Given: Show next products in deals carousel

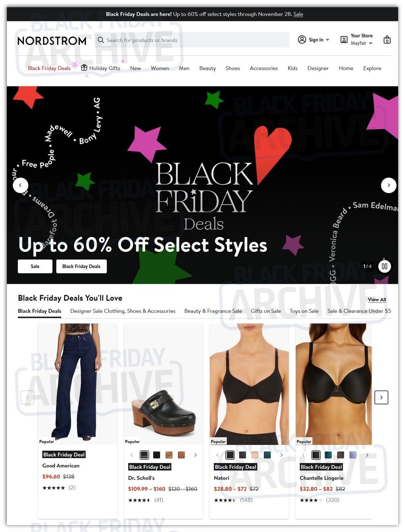Looking at the screenshot, I should point(381,398).
